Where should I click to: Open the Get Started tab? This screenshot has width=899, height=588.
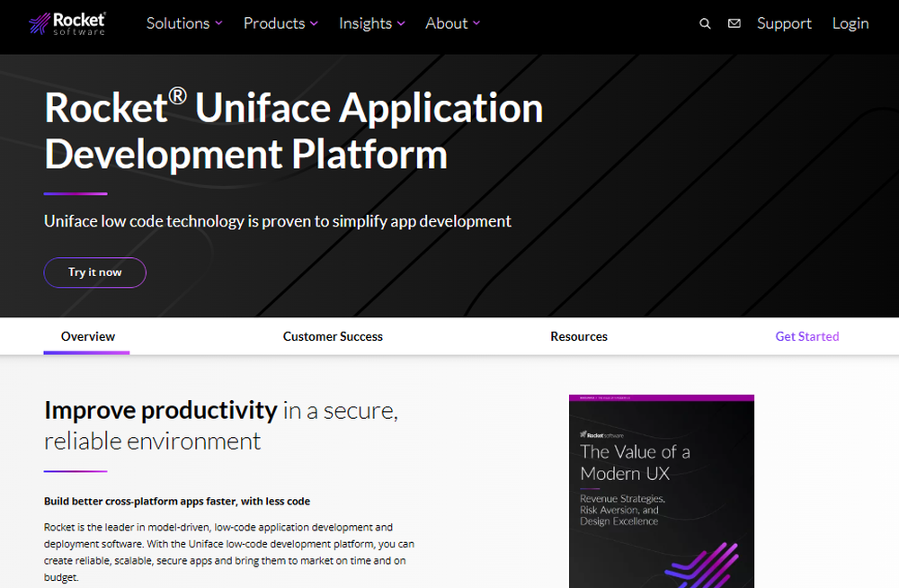coord(806,337)
